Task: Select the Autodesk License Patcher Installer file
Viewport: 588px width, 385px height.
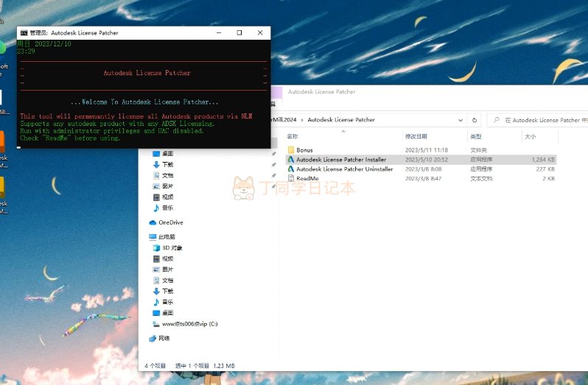Action: coord(340,159)
